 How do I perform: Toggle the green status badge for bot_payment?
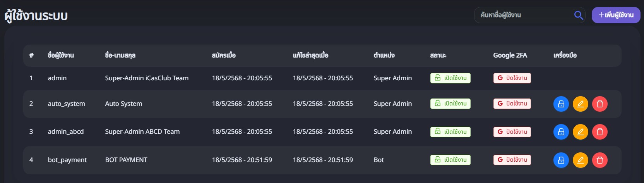450,160
